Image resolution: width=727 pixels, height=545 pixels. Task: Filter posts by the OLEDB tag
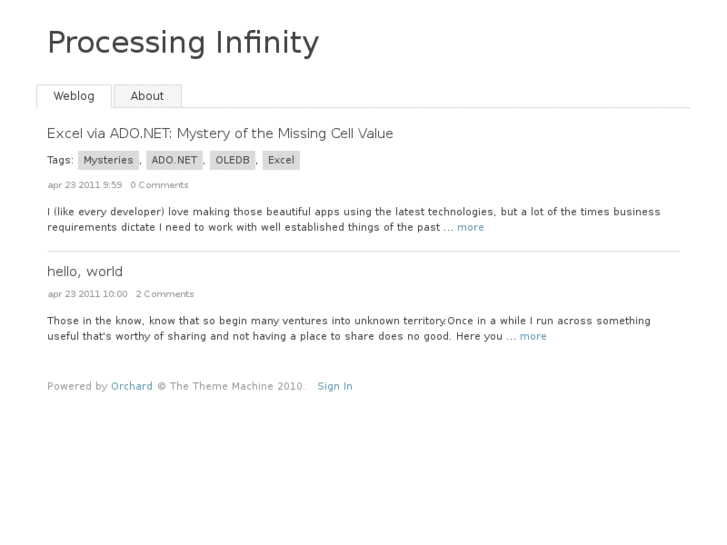(x=232, y=160)
